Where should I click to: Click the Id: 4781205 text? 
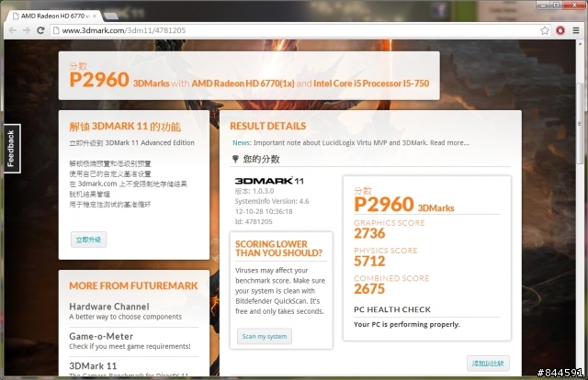(254, 222)
